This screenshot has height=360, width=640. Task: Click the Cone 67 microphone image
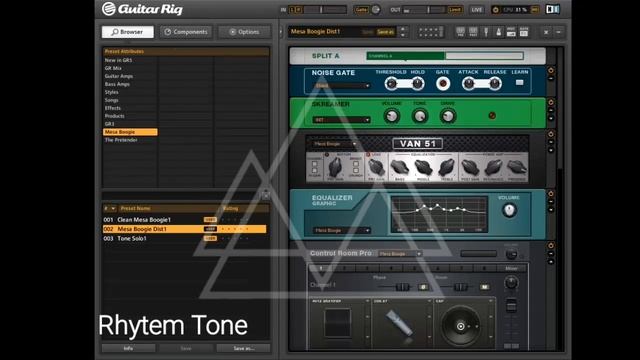click(400, 323)
